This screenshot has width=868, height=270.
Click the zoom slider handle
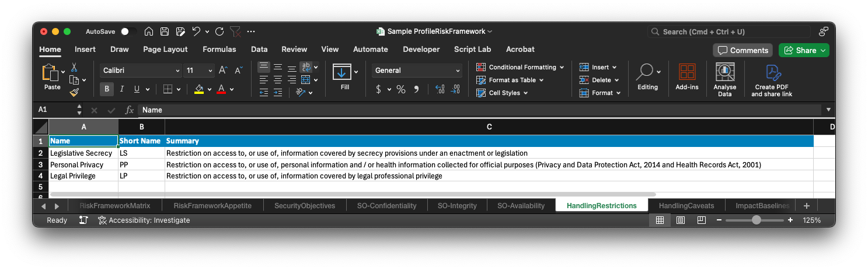(757, 220)
